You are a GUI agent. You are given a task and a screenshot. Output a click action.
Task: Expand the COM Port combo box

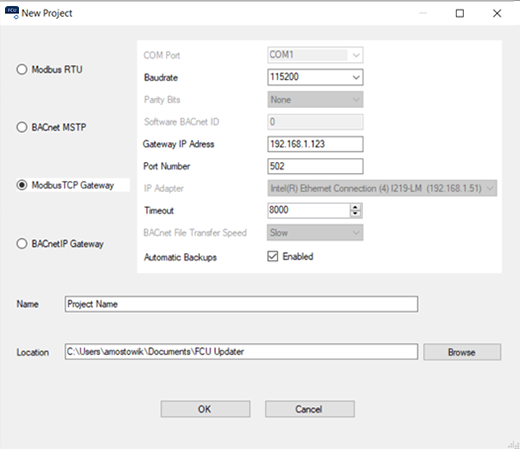(x=315, y=55)
